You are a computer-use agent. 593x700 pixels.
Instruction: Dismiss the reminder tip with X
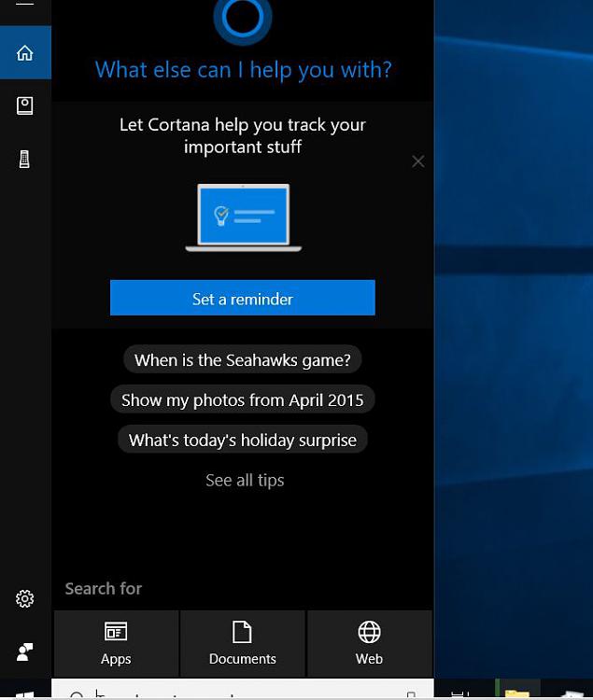418,161
